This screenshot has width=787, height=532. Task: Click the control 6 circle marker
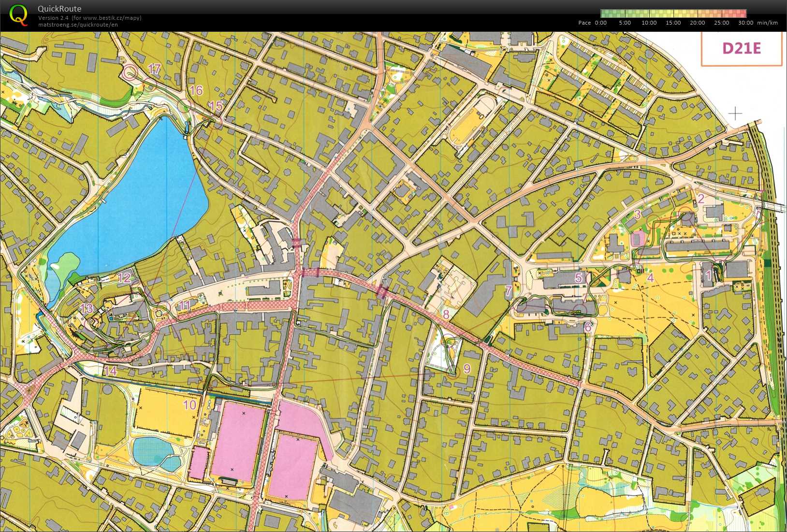tap(580, 309)
